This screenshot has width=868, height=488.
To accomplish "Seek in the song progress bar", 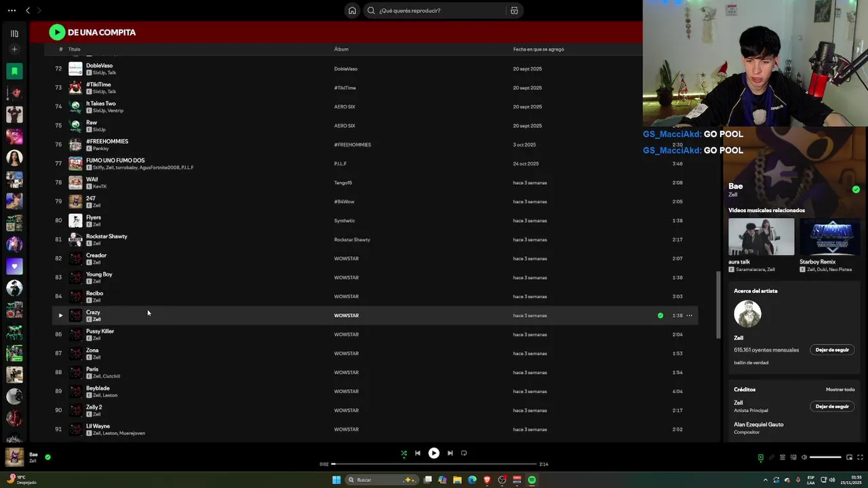I will [434, 464].
